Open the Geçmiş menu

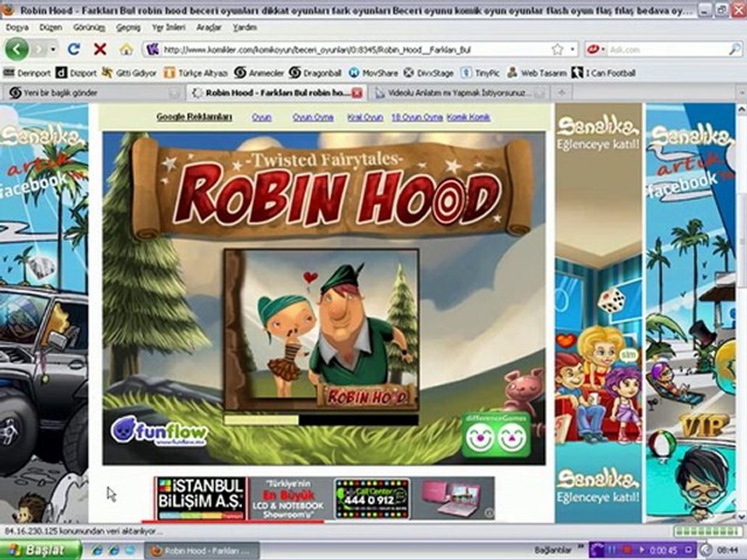[x=128, y=28]
